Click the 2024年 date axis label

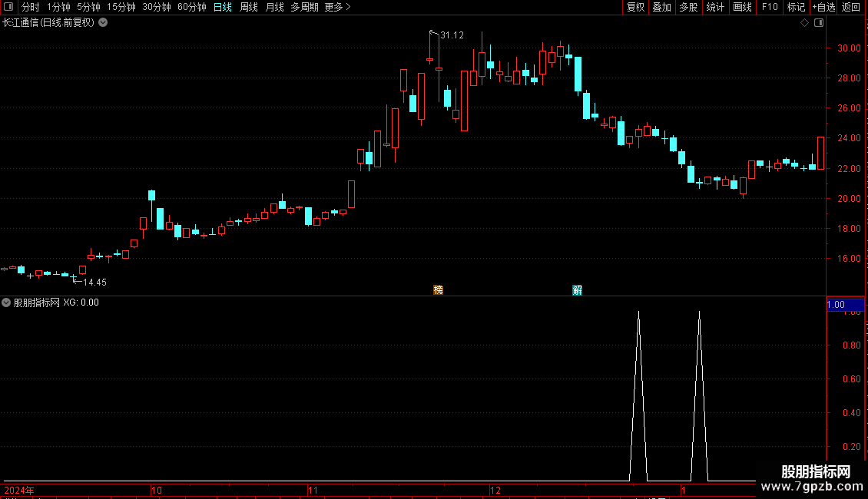19,490
